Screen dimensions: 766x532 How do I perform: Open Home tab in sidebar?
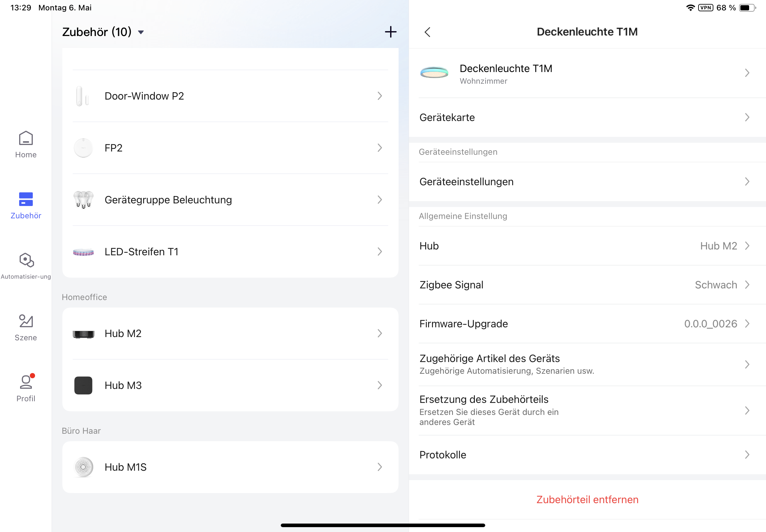[x=26, y=144]
